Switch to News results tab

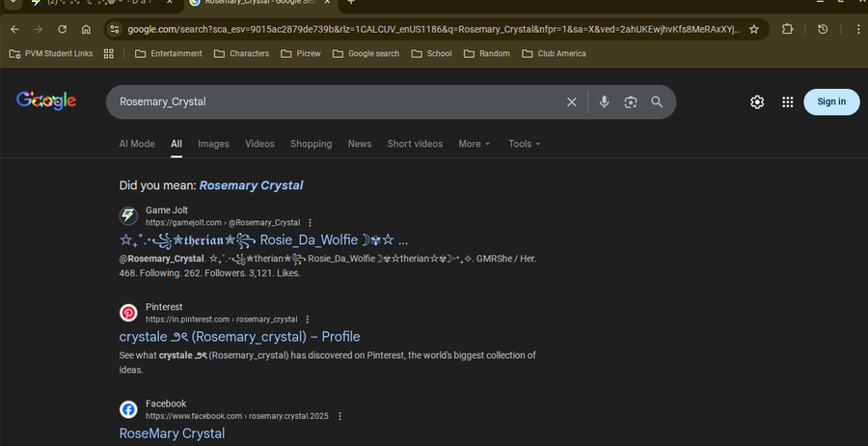point(360,144)
